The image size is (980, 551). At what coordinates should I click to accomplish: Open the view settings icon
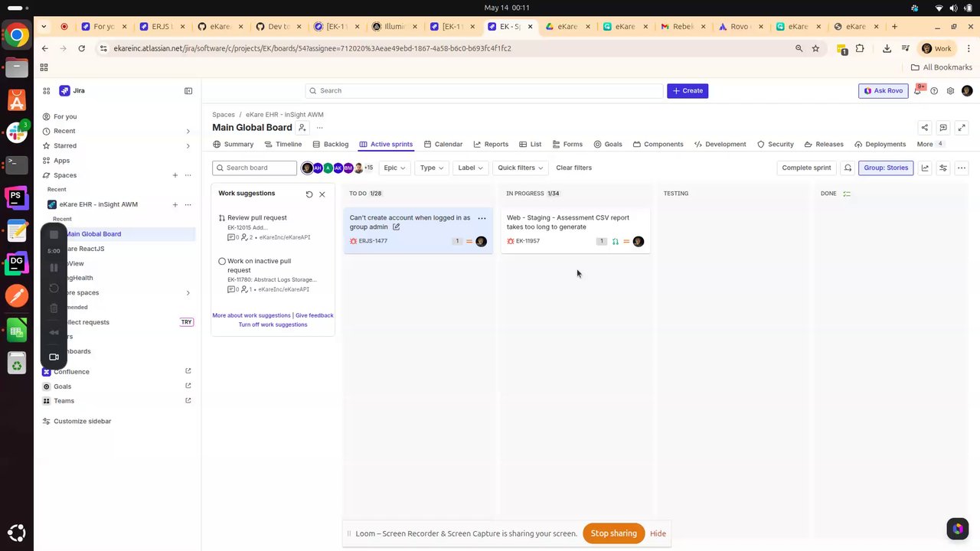coord(943,168)
